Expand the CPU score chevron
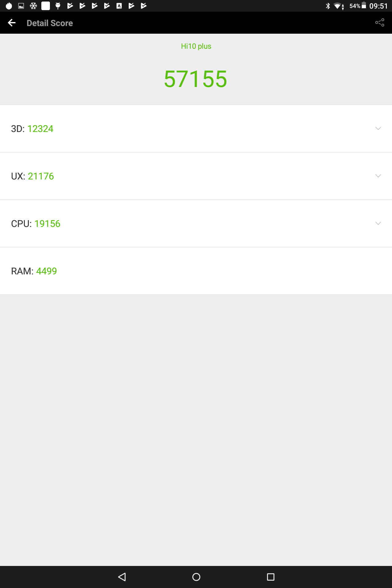The width and height of the screenshot is (392, 588). click(378, 224)
